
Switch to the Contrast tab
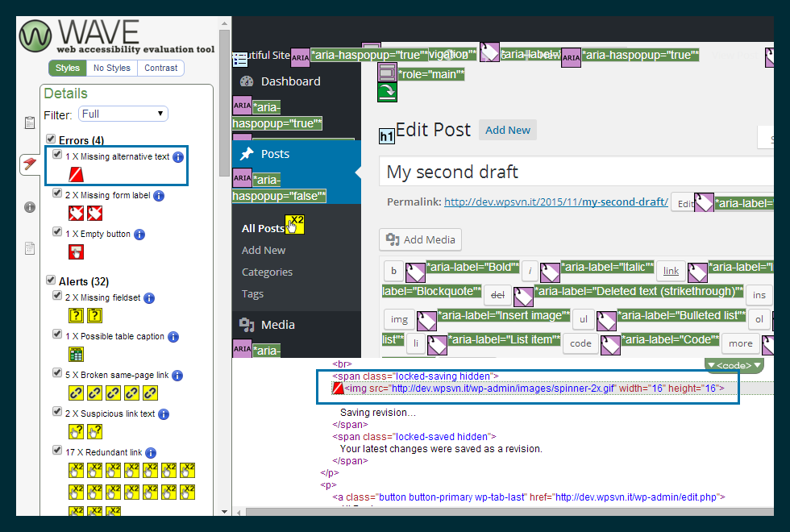[160, 68]
